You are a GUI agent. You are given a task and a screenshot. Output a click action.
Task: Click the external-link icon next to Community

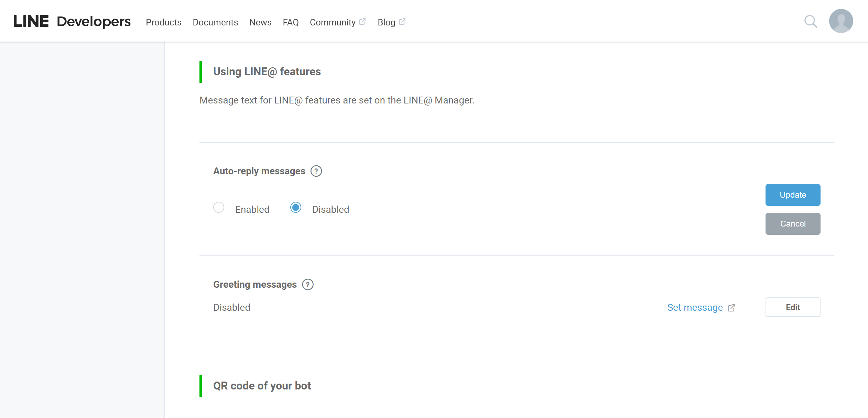pos(363,21)
